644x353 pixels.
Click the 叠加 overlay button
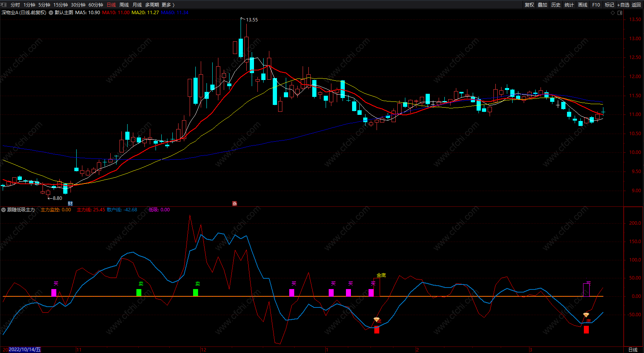(x=542, y=5)
